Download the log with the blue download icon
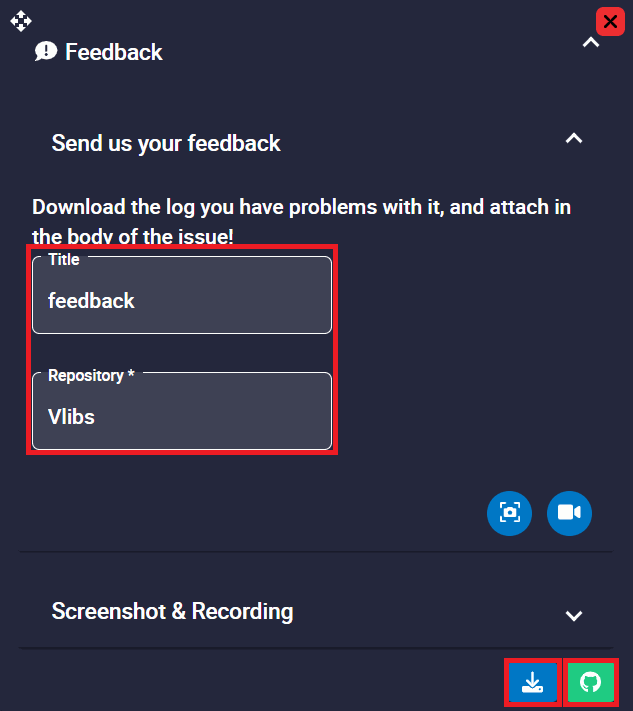This screenshot has width=633, height=711. click(533, 683)
